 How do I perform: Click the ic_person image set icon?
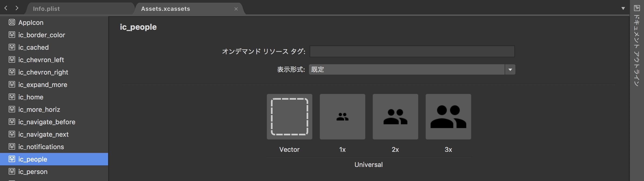(12, 171)
